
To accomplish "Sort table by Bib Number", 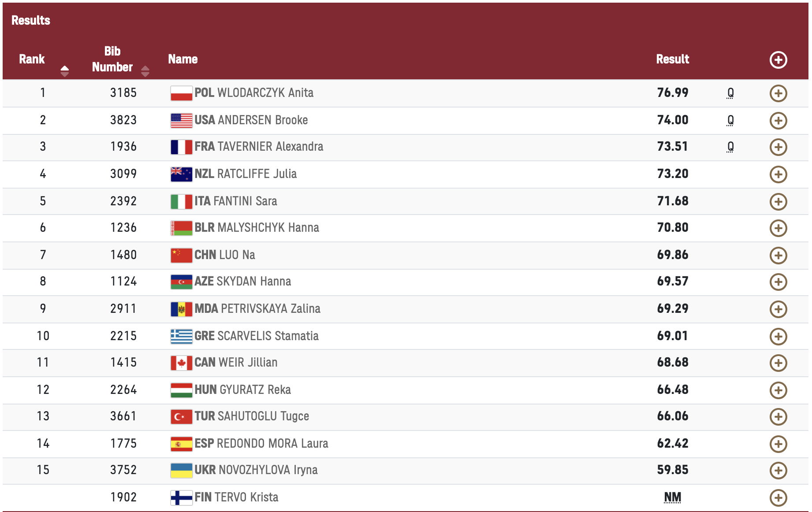I will tap(145, 70).
